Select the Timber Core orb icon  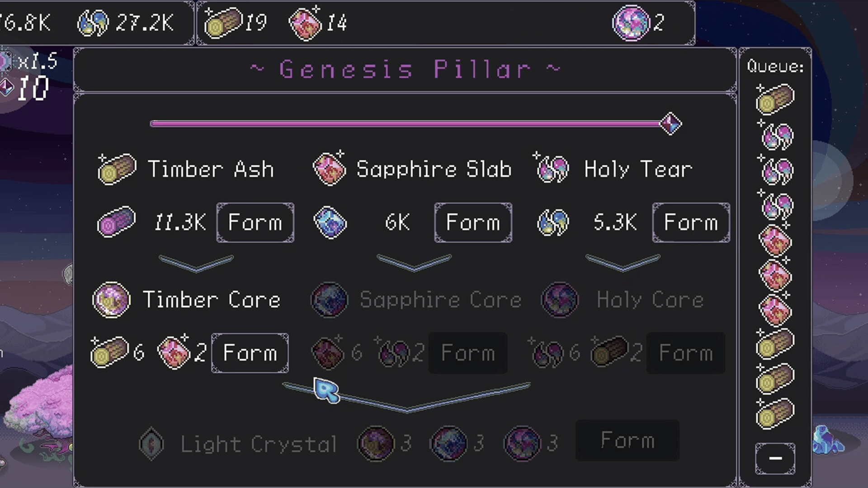[111, 300]
